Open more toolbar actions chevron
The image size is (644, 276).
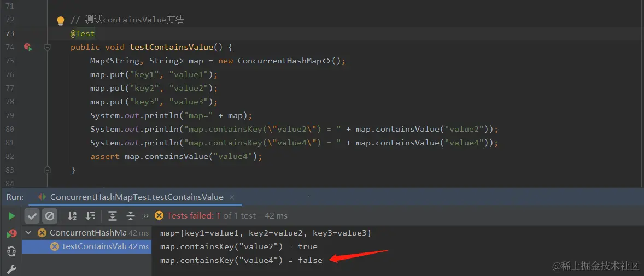click(x=146, y=216)
